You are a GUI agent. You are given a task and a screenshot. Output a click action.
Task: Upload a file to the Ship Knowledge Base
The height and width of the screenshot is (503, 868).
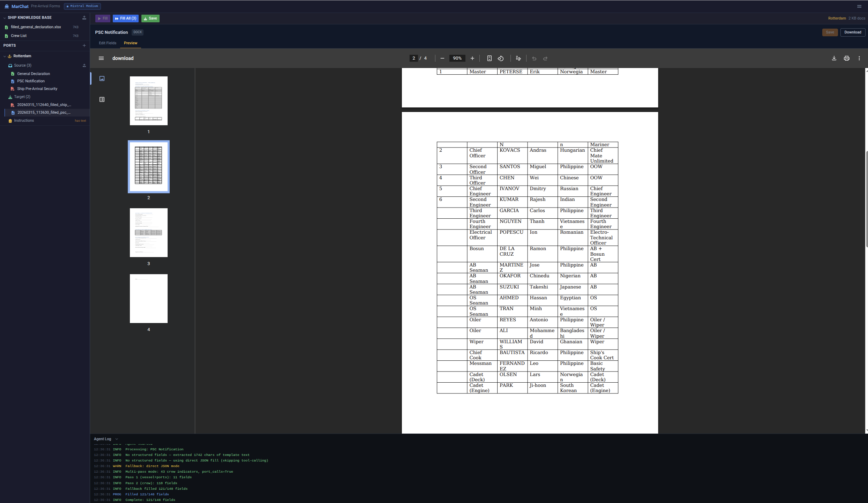(x=84, y=17)
